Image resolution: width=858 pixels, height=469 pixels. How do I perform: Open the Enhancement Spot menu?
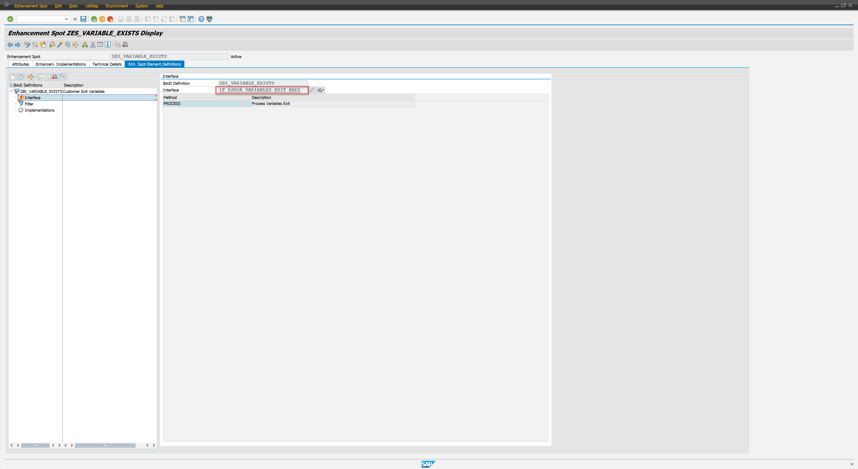31,5
